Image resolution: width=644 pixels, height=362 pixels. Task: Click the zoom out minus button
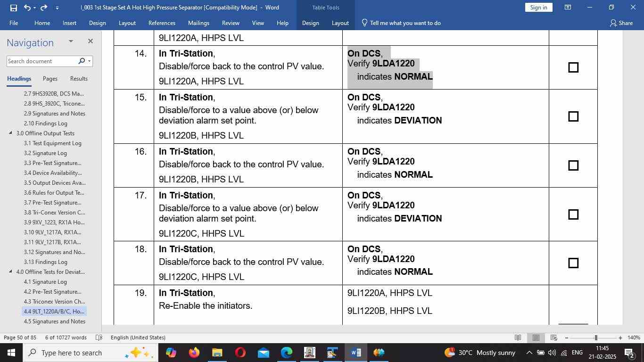567,338
